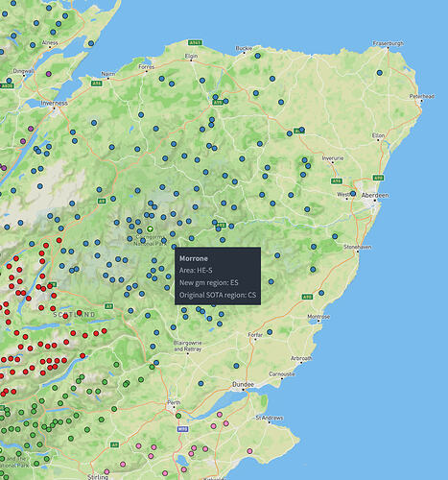The image size is (448, 480).
Task: Click the A90 road badge north of Aberdeen
Action: pyautogui.click(x=378, y=178)
